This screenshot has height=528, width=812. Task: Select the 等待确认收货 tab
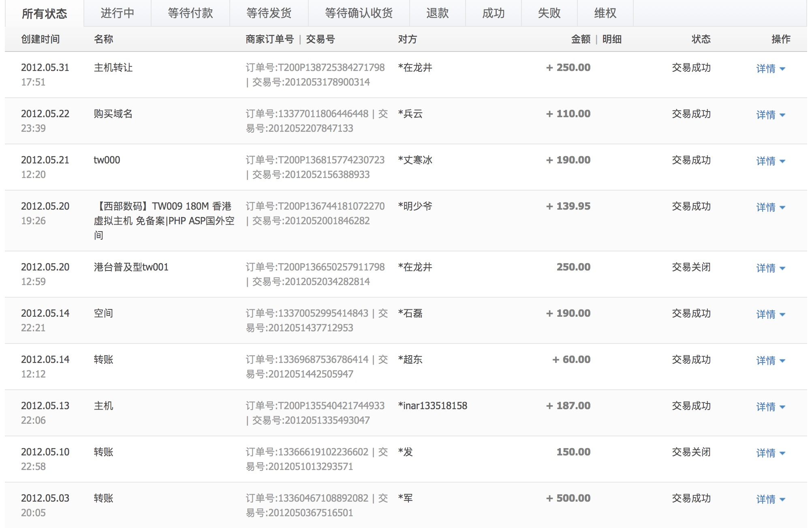[359, 13]
